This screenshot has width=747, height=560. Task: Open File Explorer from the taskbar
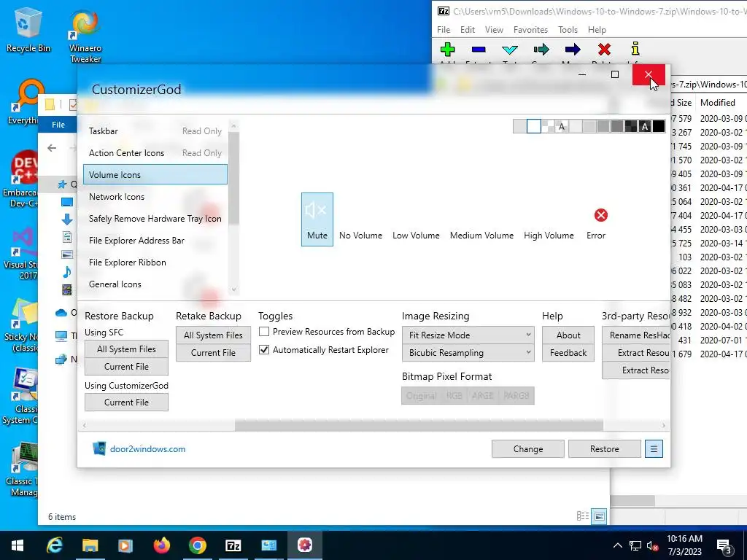pos(90,545)
